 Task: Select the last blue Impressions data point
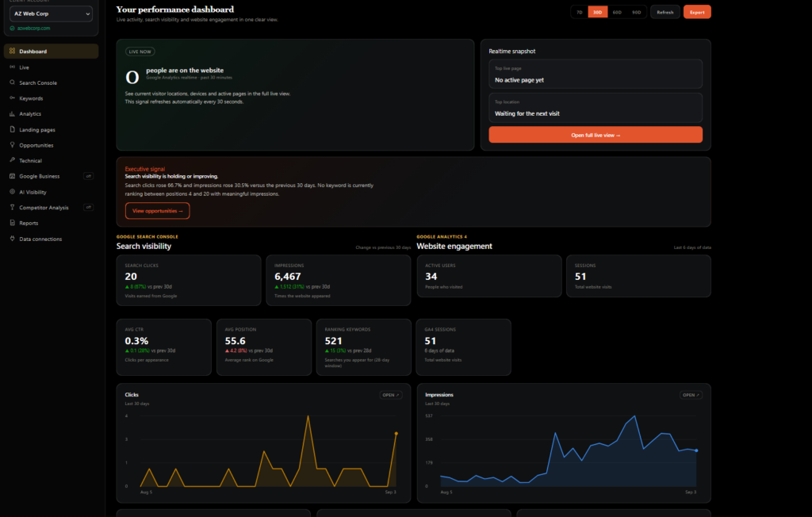click(x=696, y=450)
